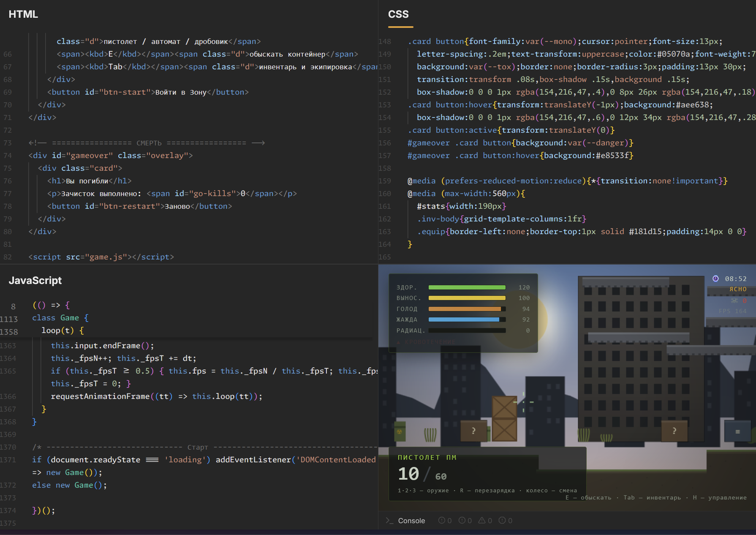Click the green radioactive barrel in the game
756x535 pixels.
point(400,431)
